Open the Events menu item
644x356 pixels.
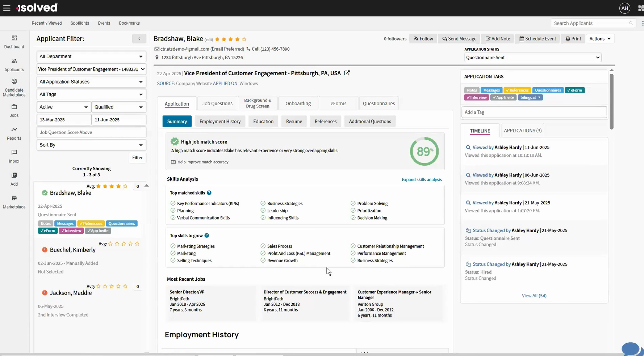tap(104, 23)
